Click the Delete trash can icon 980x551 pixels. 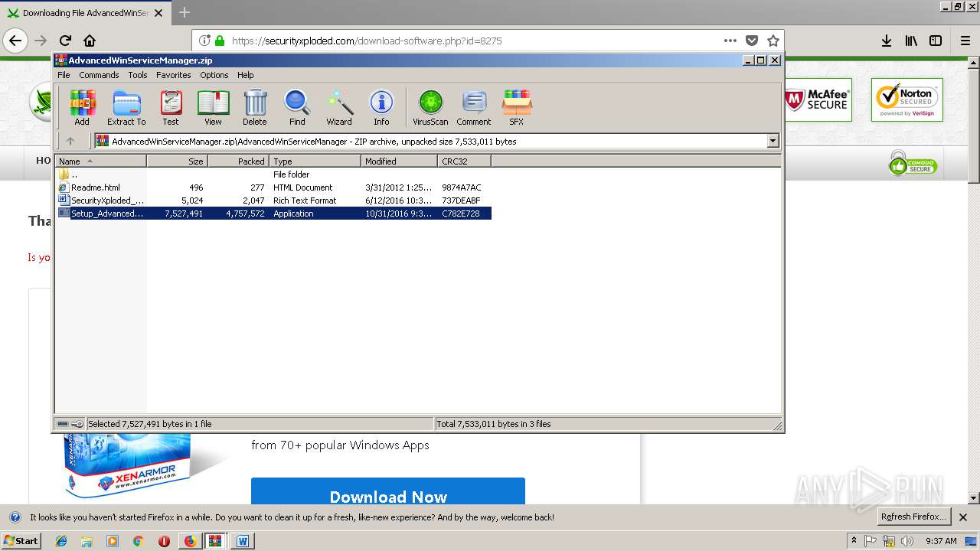coord(255,107)
